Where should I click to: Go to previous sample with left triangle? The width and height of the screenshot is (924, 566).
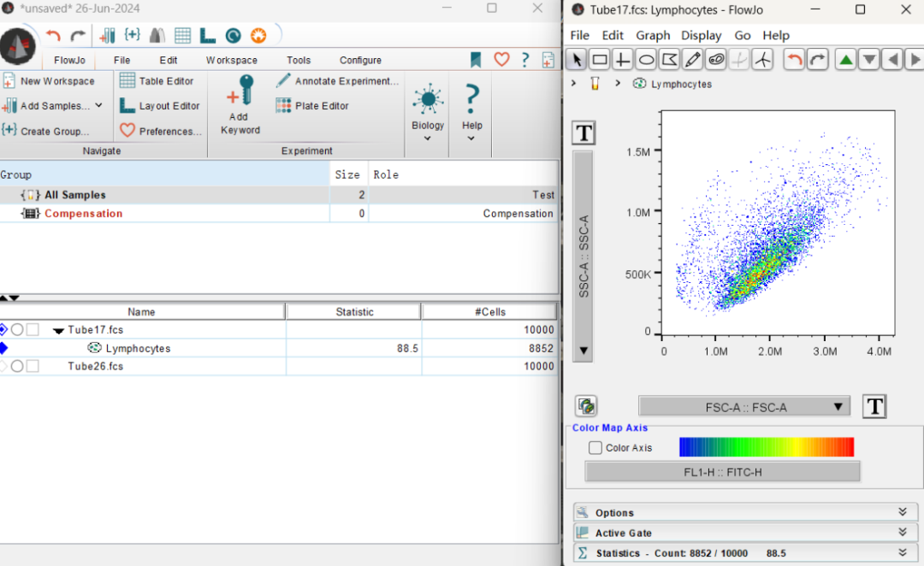tap(892, 60)
